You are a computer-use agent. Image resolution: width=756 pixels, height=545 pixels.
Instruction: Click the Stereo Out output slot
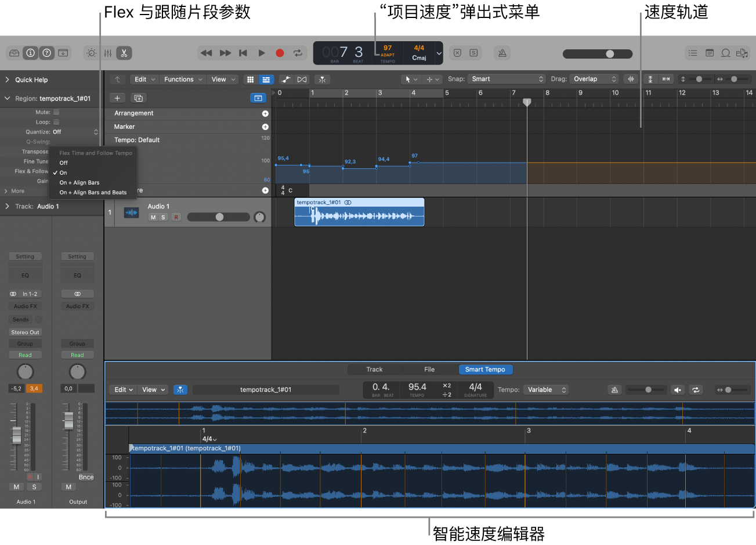click(25, 333)
